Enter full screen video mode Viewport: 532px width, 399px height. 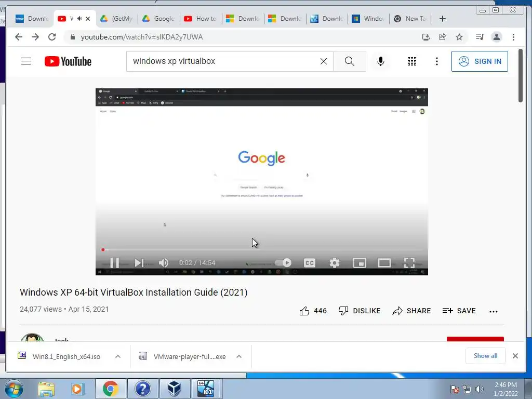(x=409, y=263)
